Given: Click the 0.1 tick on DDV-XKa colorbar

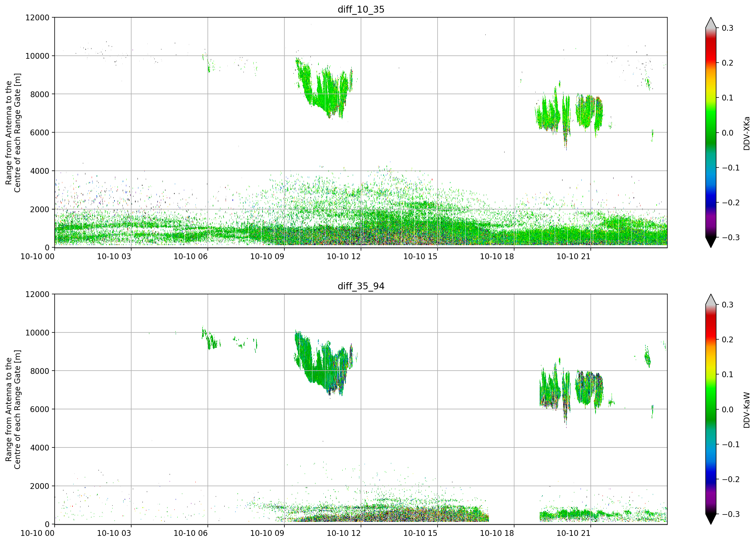Looking at the screenshot, I should [727, 98].
